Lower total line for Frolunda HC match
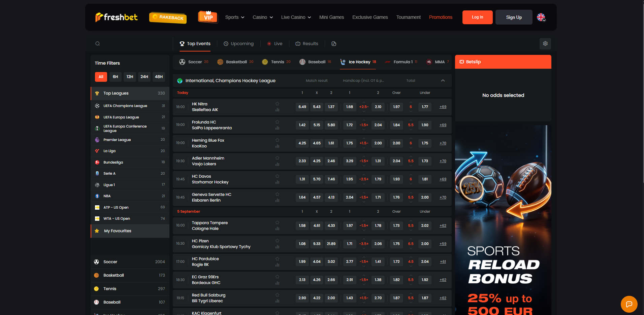The height and width of the screenshot is (315, 644). click(x=411, y=130)
